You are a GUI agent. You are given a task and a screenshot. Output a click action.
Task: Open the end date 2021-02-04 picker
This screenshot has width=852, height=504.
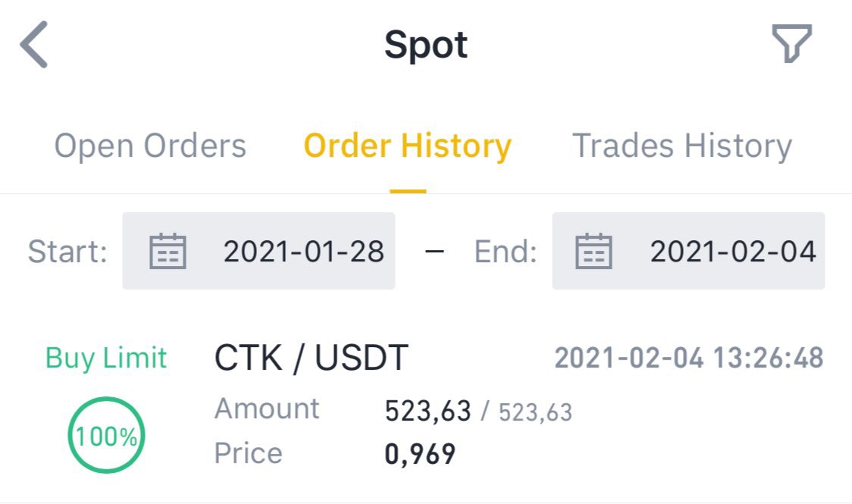coord(733,252)
